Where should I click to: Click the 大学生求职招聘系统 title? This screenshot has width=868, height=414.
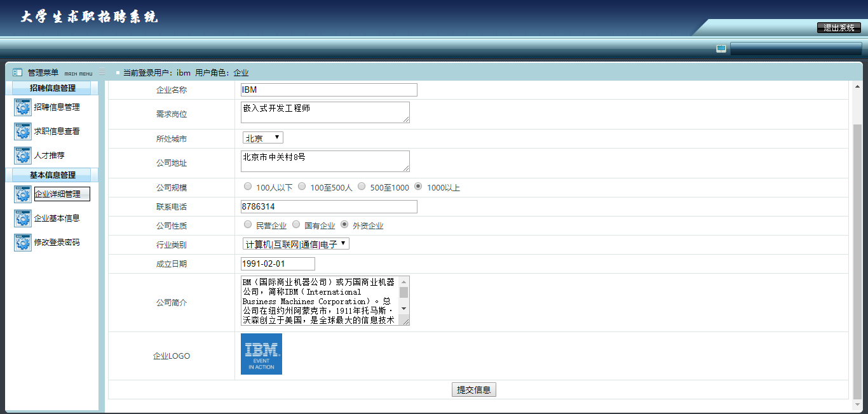(90, 17)
